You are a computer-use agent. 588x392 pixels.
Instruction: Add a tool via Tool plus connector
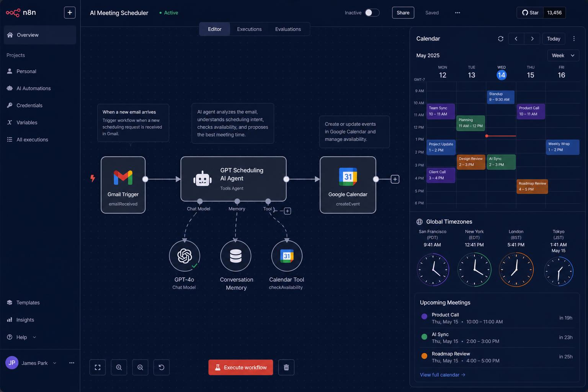(287, 211)
